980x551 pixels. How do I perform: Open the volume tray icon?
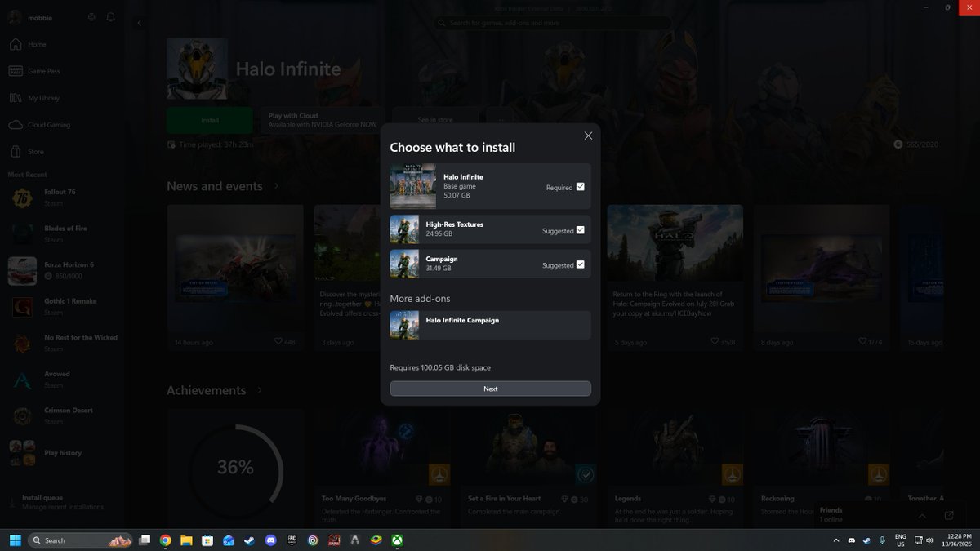[x=930, y=540]
